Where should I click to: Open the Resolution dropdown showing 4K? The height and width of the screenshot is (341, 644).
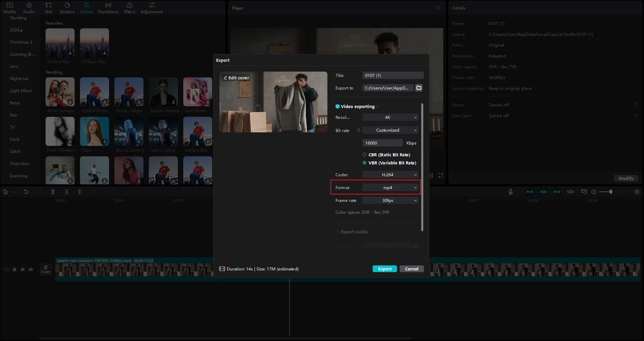coord(391,117)
